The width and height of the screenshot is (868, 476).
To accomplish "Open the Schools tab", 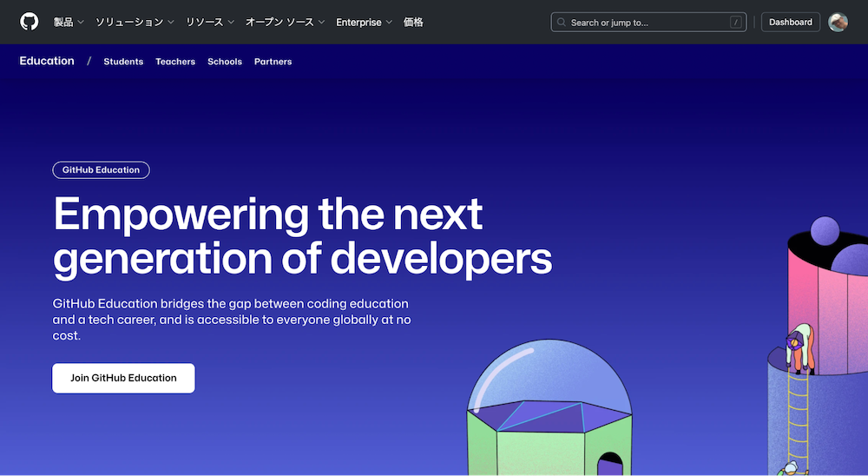I will pos(225,62).
